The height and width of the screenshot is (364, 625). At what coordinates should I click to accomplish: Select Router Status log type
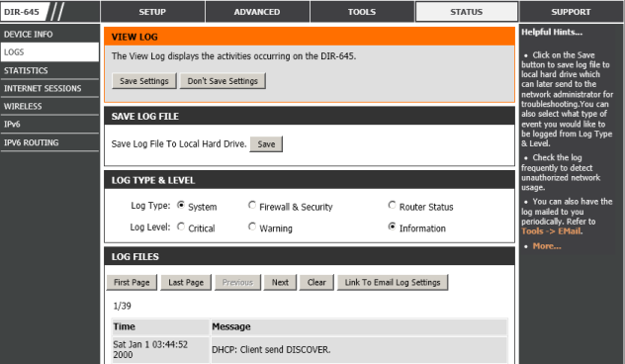[x=392, y=205]
